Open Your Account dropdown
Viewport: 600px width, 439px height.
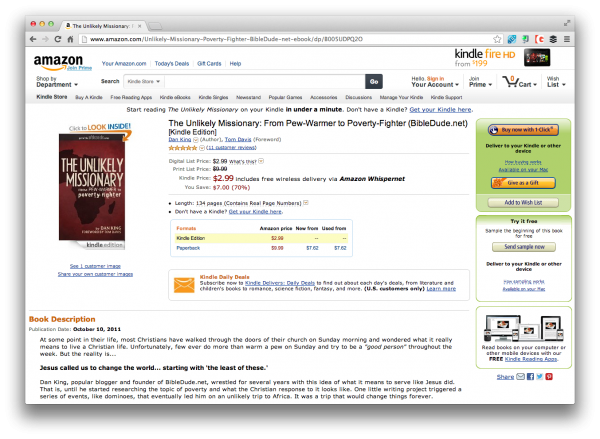[x=435, y=85]
